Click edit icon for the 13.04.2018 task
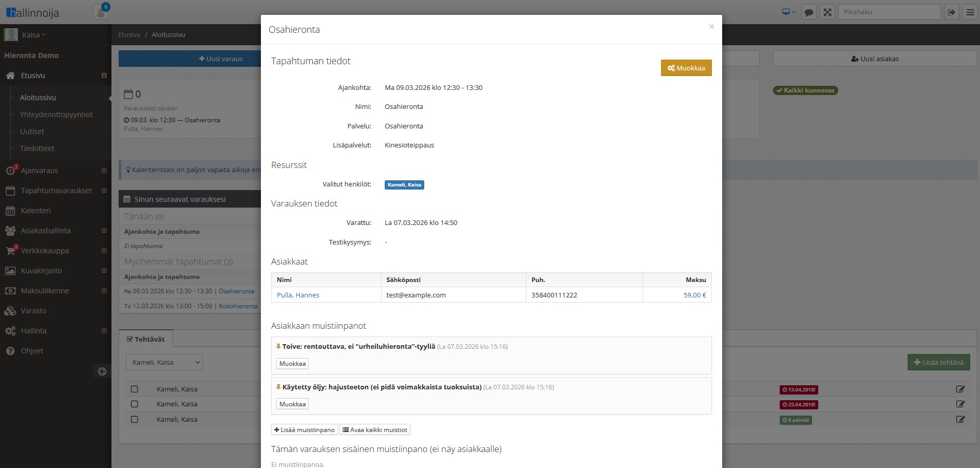 tap(960, 389)
